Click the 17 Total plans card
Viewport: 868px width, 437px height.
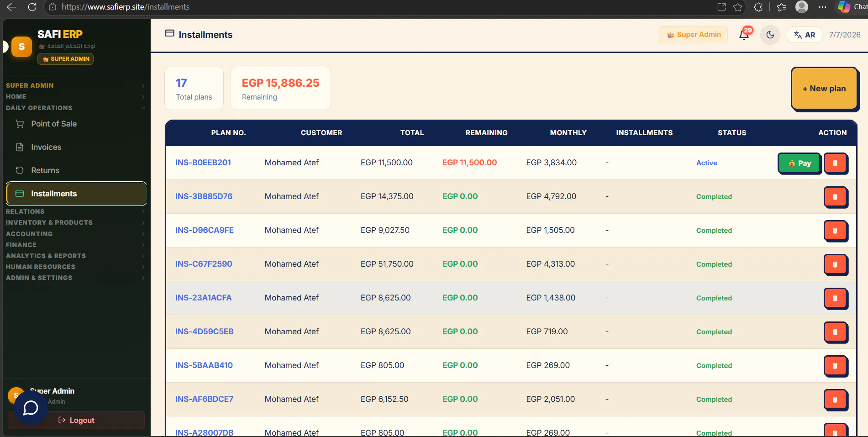click(x=194, y=89)
